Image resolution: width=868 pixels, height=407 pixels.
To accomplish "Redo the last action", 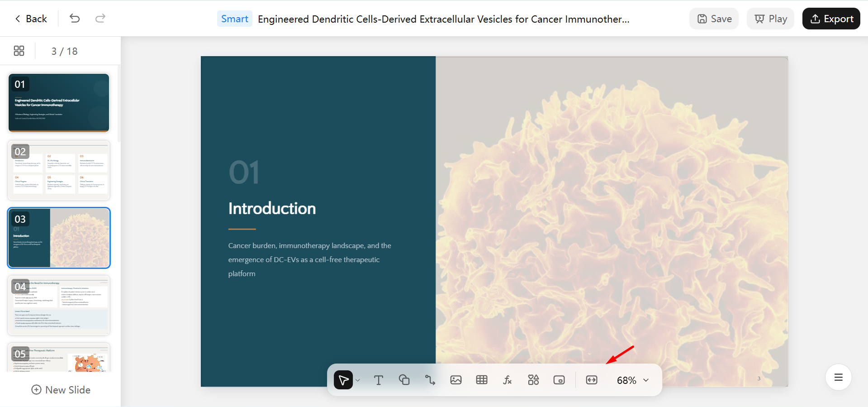I will pos(100,19).
